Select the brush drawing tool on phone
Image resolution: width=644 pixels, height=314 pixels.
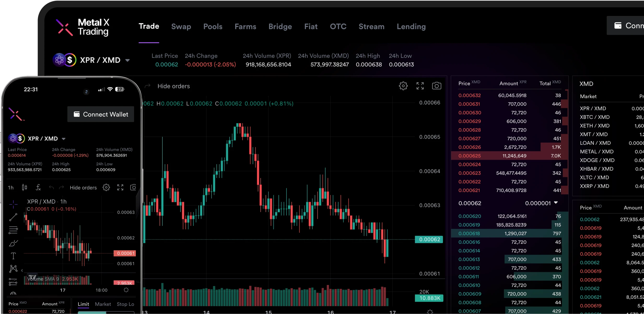click(x=13, y=243)
